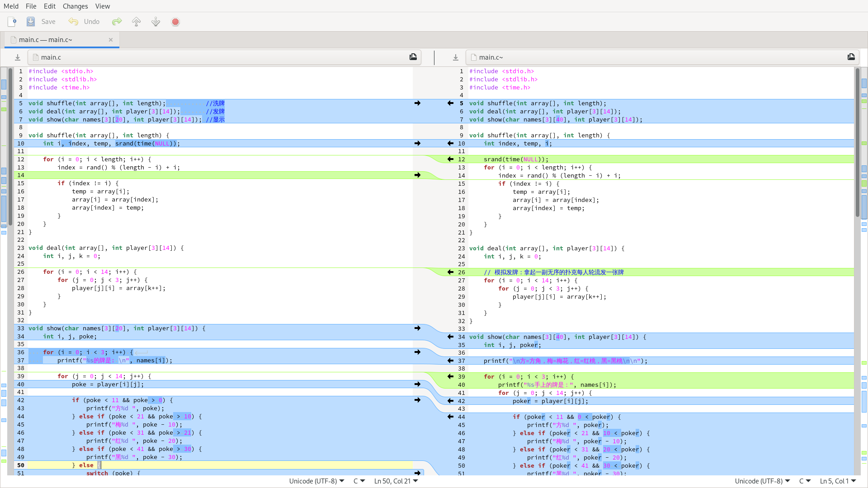Click the New comparison icon

click(x=12, y=22)
